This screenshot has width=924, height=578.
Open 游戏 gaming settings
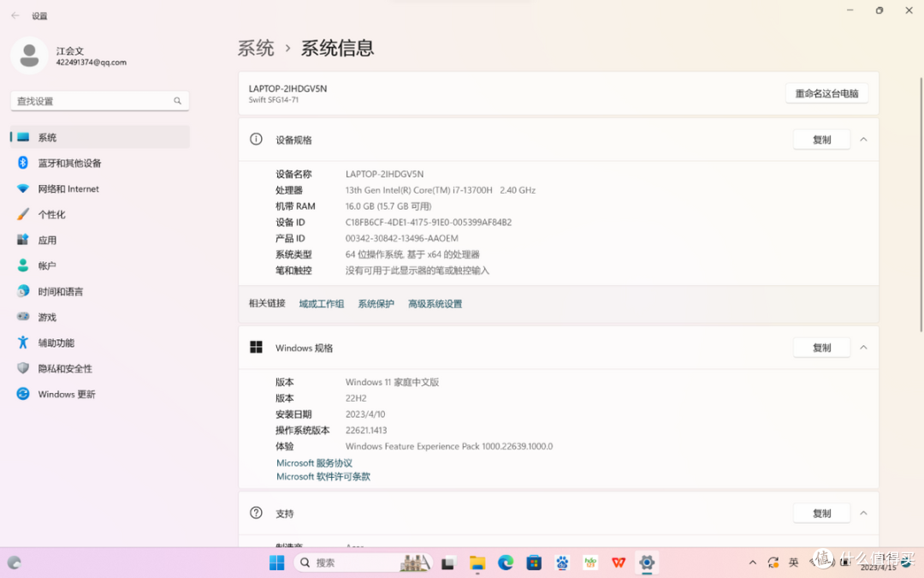[99, 318]
